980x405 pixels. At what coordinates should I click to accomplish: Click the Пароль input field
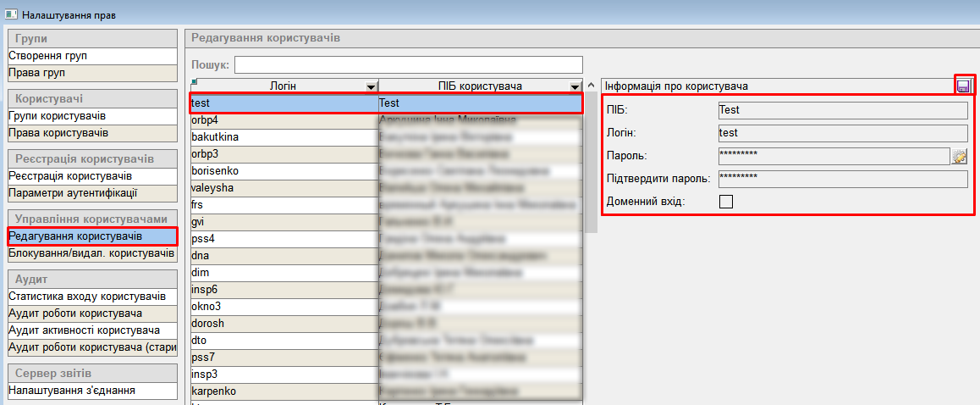[x=833, y=155]
